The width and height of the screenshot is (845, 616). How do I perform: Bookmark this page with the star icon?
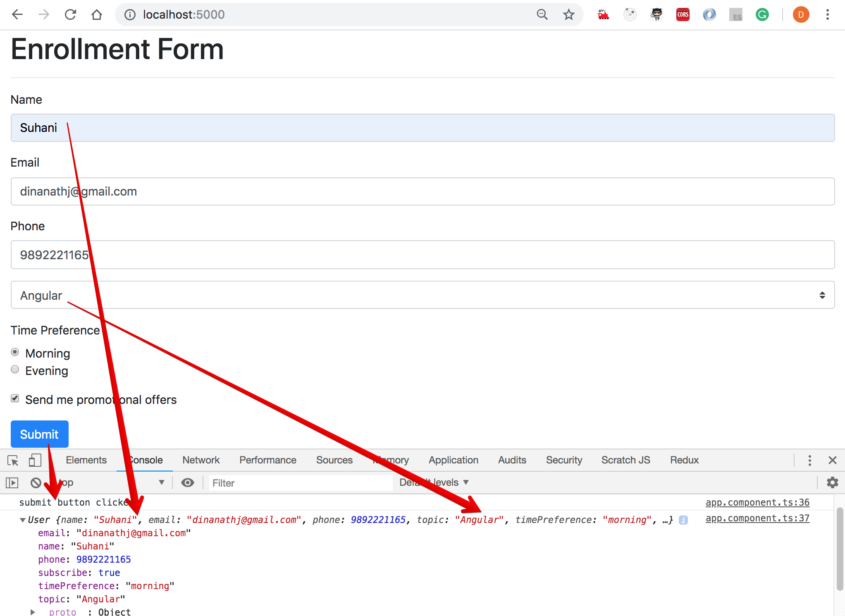569,15
